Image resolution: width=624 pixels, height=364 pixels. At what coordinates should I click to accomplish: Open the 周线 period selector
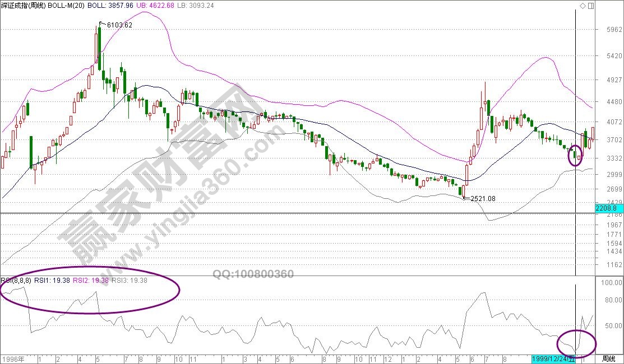[x=609, y=358]
